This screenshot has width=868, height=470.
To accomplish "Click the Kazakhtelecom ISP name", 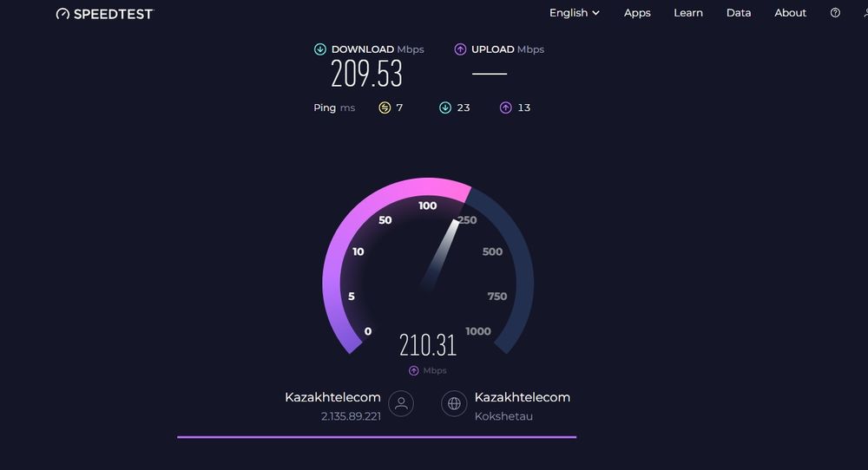I will click(x=332, y=397).
